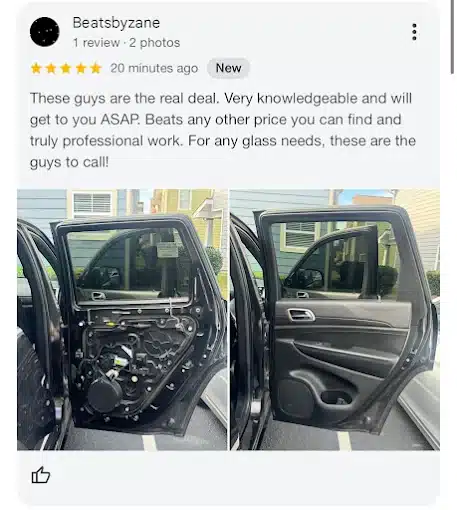Open the Beatsbyzane reviewer name link

(116, 23)
